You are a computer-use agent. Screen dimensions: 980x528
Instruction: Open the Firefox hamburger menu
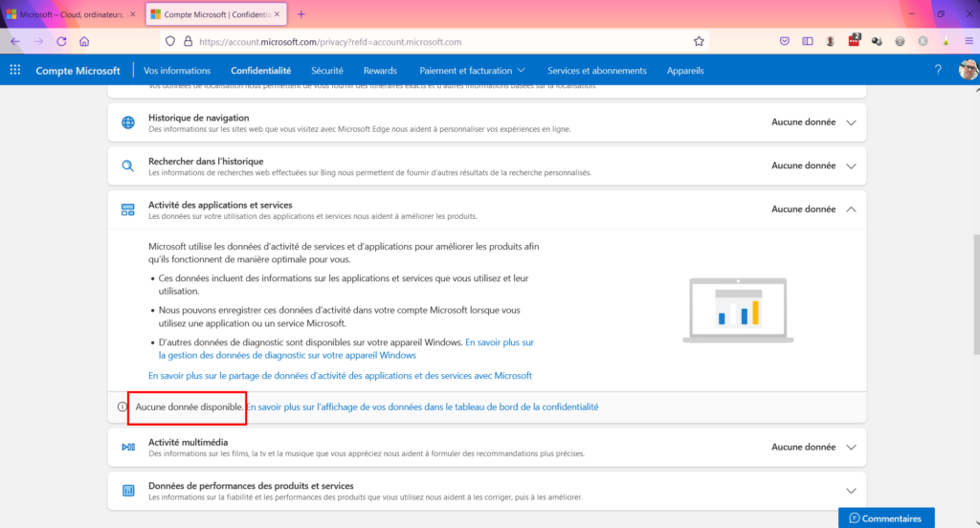tap(969, 42)
